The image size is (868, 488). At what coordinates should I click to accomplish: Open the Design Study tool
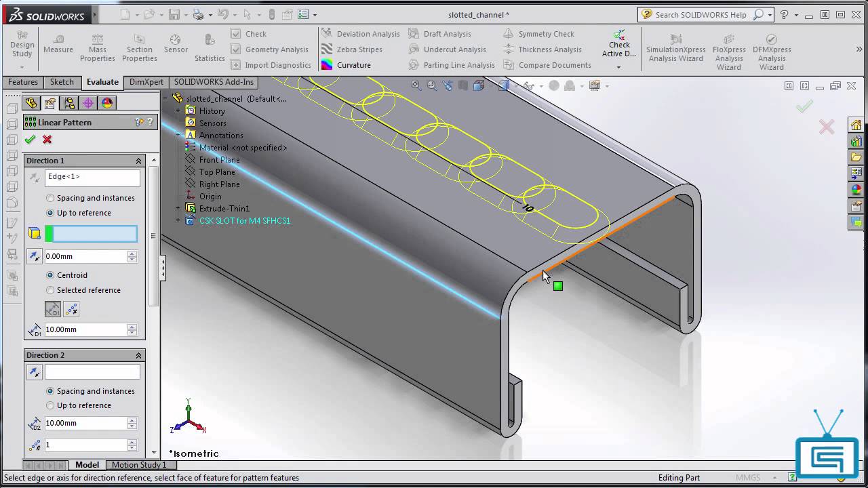[x=22, y=44]
